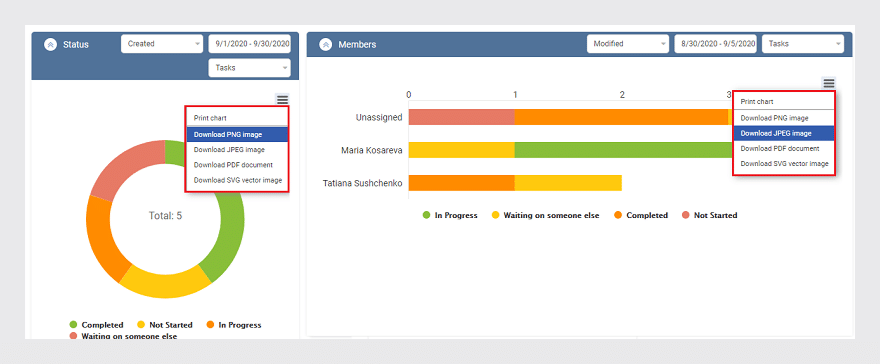Click the Maria Kosareva axis label

(x=372, y=150)
